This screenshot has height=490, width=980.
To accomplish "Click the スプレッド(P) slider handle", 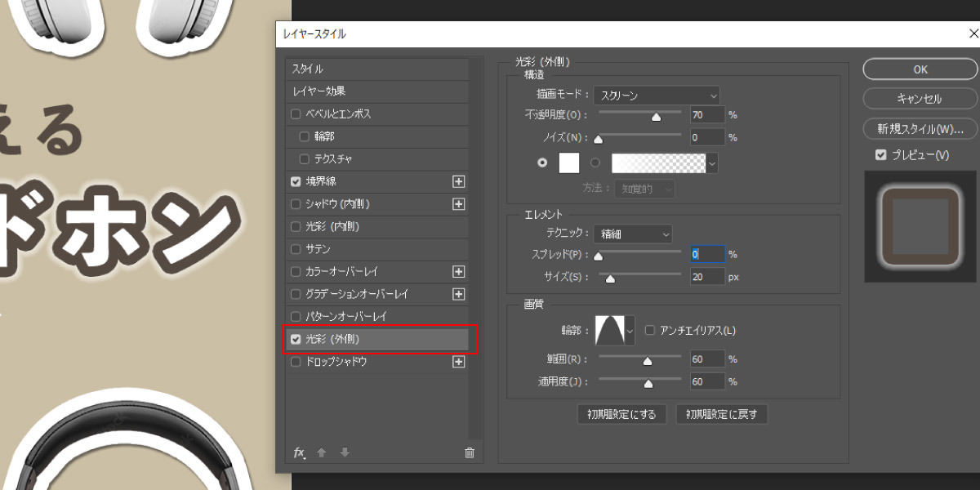I will click(x=598, y=256).
